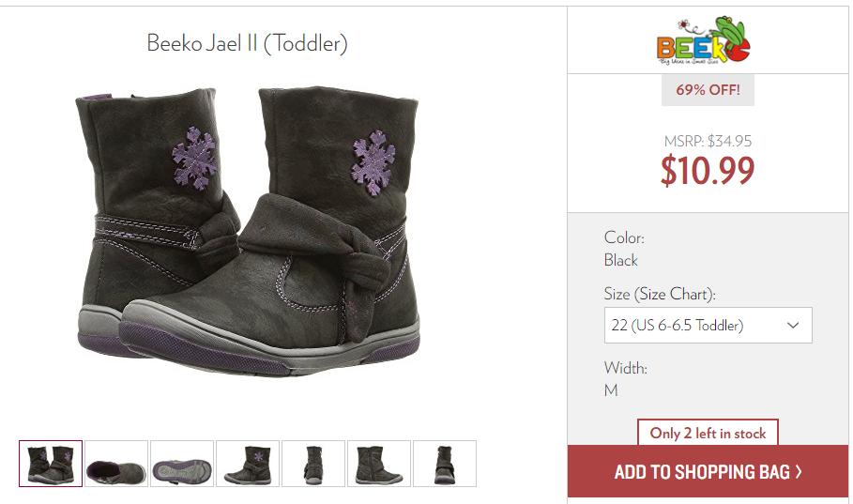Image resolution: width=853 pixels, height=504 pixels.
Task: Click the Beeko Jael II (Toddler) title
Action: coord(247,43)
